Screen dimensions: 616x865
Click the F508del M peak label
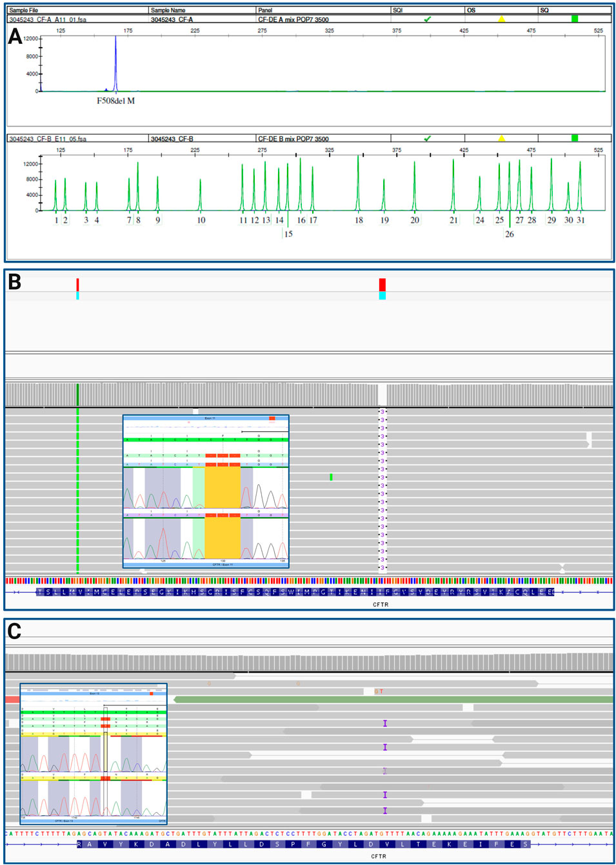pos(115,101)
